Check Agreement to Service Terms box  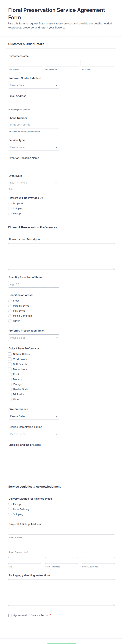coord(10,615)
